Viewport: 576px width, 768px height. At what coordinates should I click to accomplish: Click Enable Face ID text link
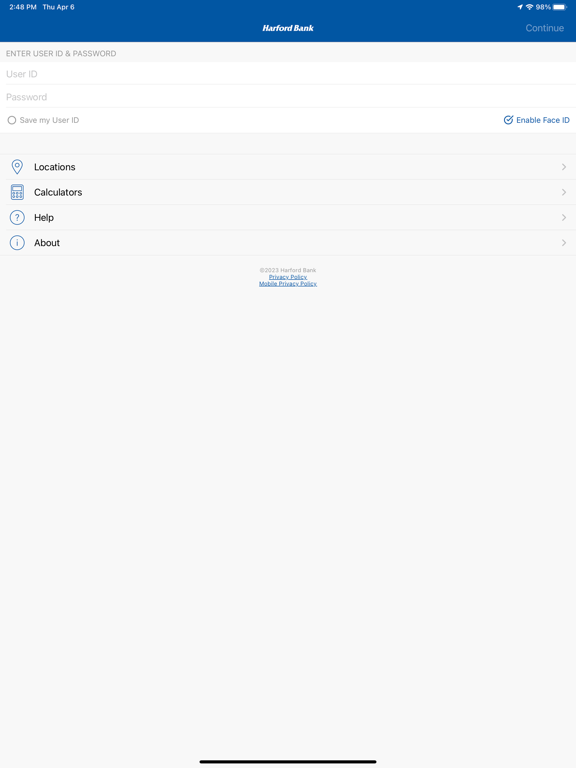click(543, 120)
